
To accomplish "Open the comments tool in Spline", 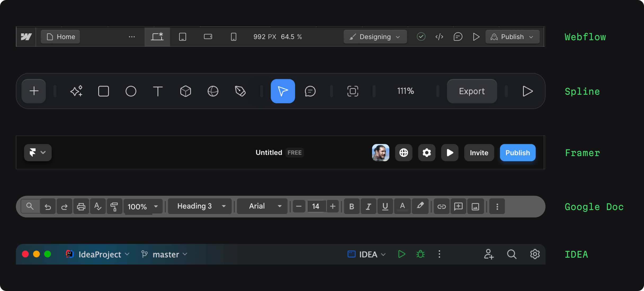I will pyautogui.click(x=310, y=91).
